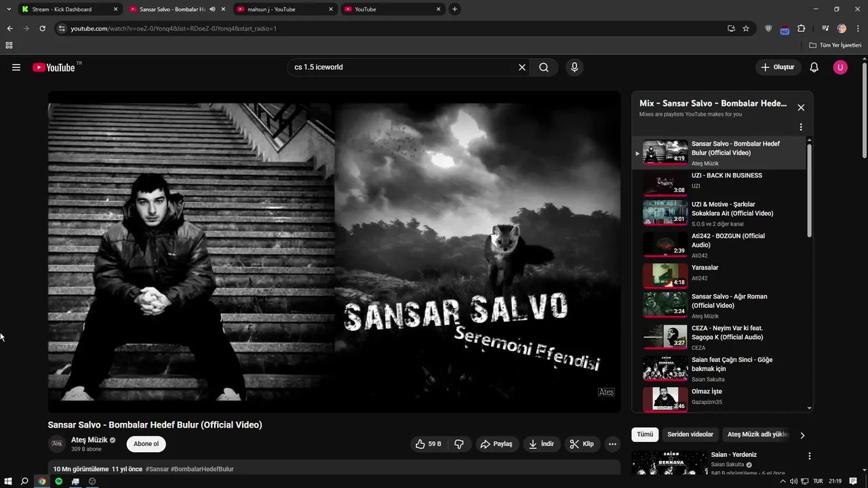Like the video with thumbs-up 59 B
The width and height of the screenshot is (868, 488).
click(429, 444)
